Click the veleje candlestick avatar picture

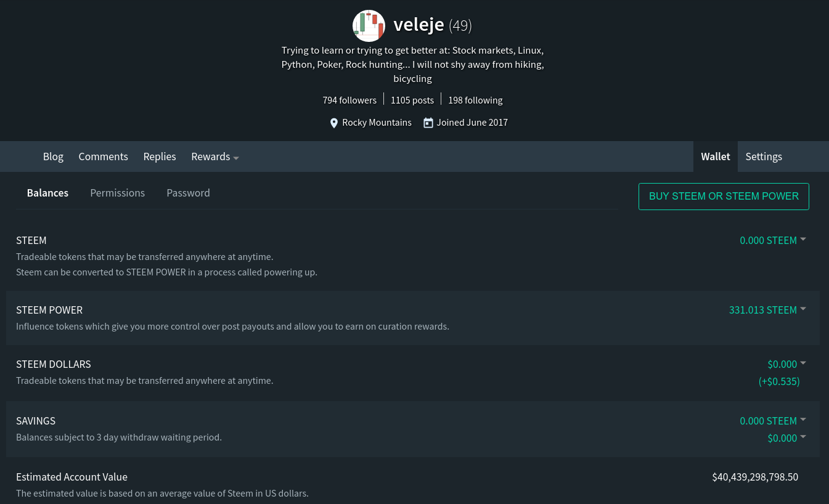pos(369,26)
